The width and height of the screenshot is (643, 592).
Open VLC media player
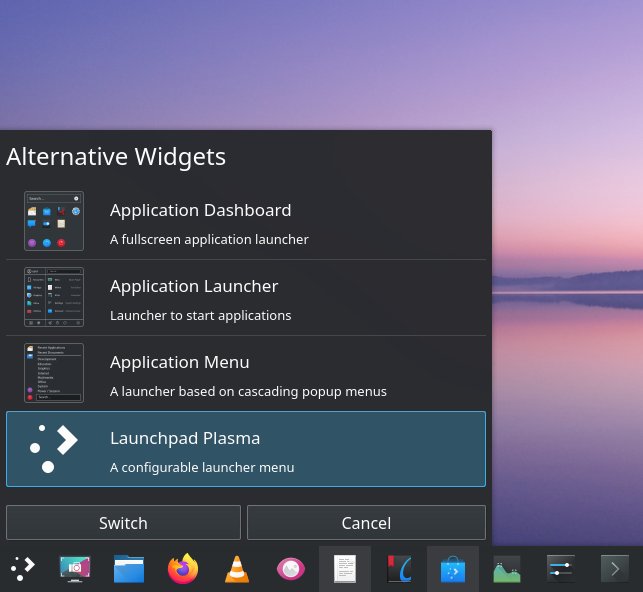[237, 569]
